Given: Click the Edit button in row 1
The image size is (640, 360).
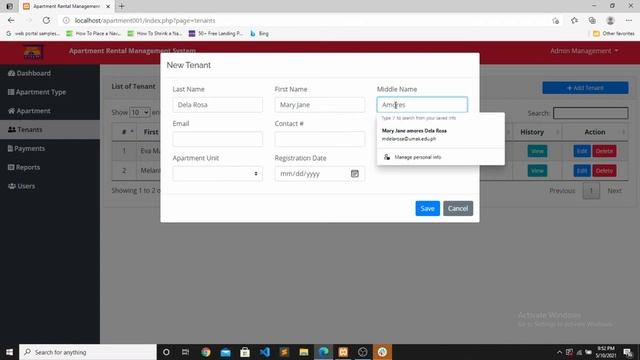Looking at the screenshot, I should point(582,151).
